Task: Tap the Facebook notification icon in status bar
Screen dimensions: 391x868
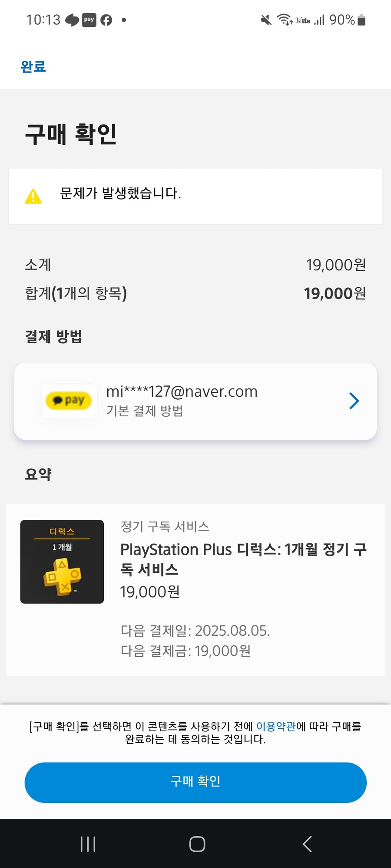Action: coord(106,20)
